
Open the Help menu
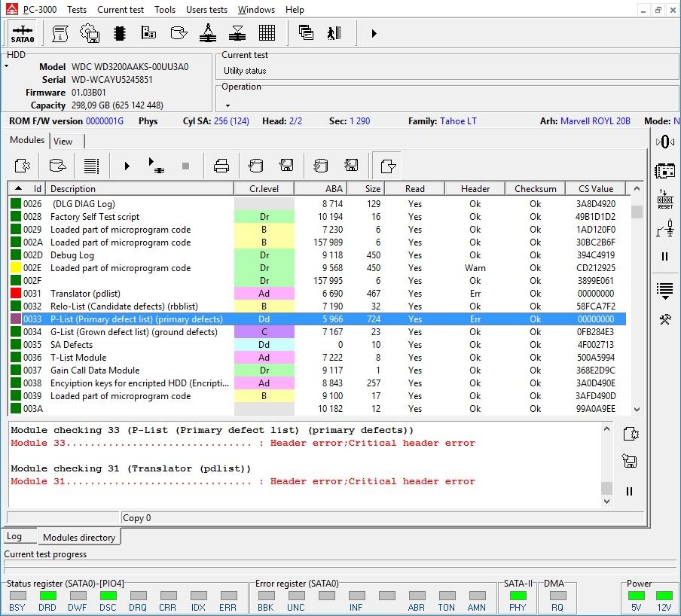pyautogui.click(x=295, y=10)
